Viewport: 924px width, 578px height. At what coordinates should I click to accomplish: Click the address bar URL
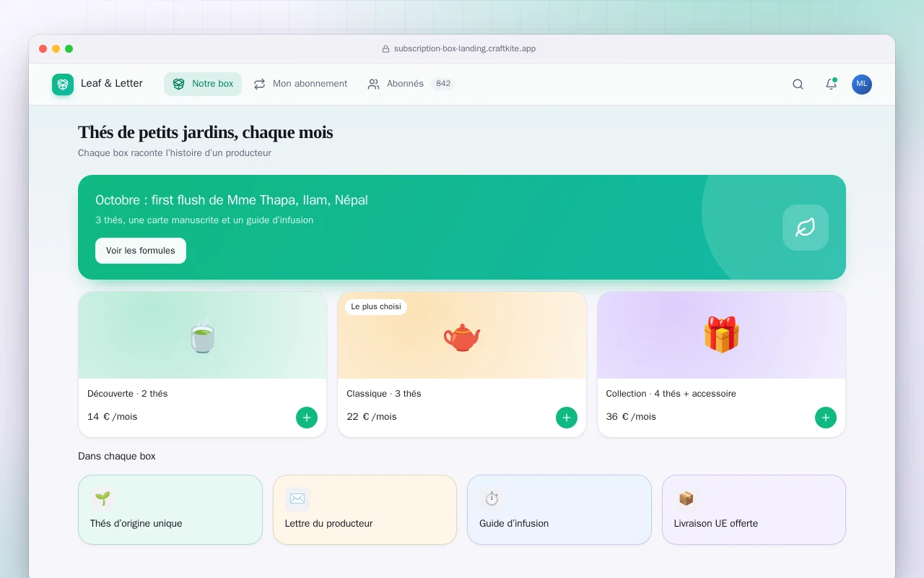pos(465,49)
